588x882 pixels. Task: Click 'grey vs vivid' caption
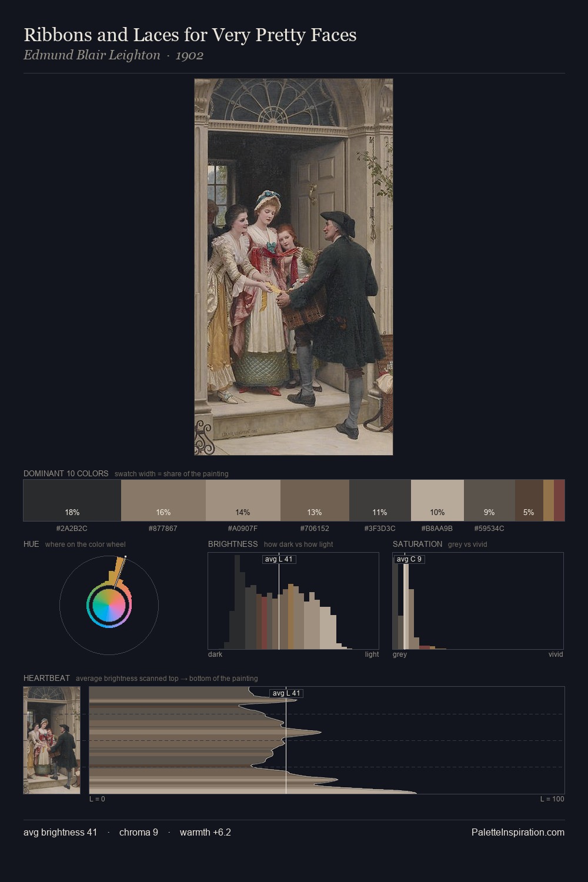point(467,544)
